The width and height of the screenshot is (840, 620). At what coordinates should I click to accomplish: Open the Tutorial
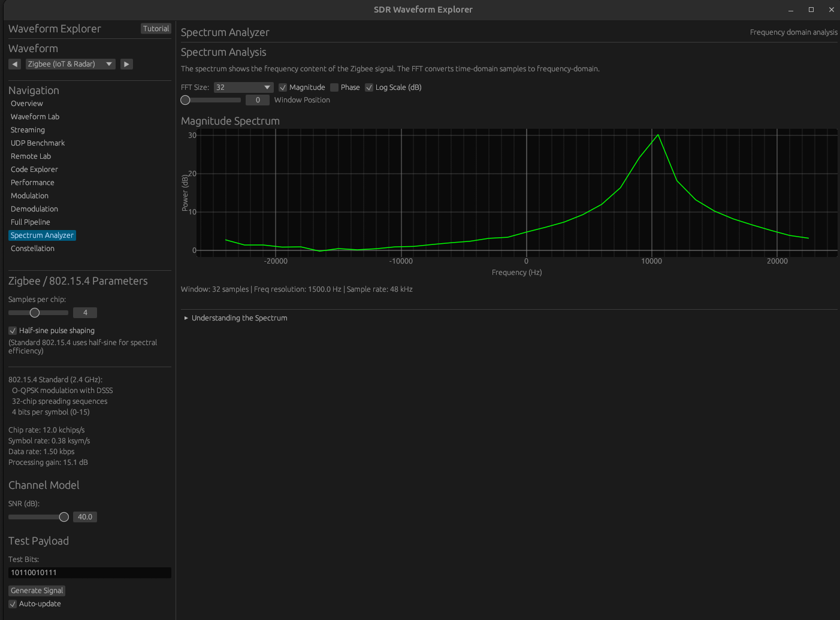point(156,28)
